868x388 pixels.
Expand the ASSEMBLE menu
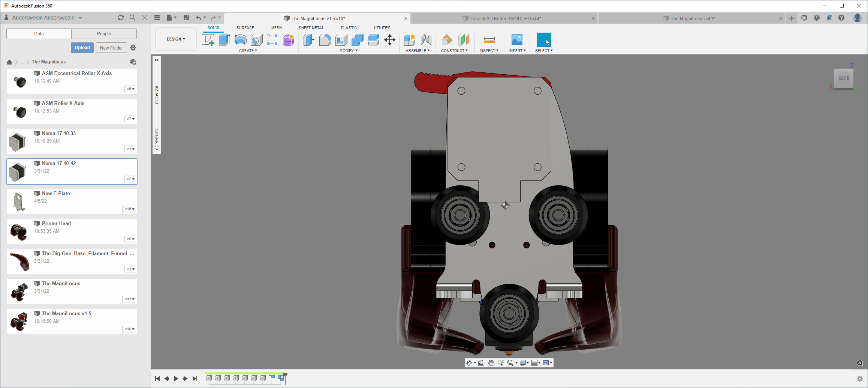point(418,51)
